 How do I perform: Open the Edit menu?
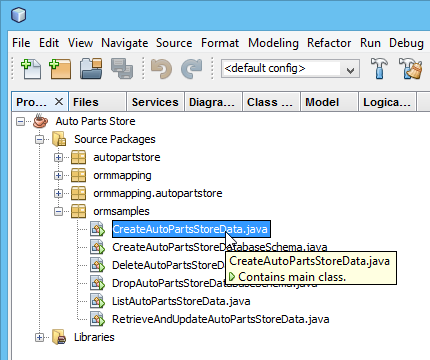(x=49, y=43)
